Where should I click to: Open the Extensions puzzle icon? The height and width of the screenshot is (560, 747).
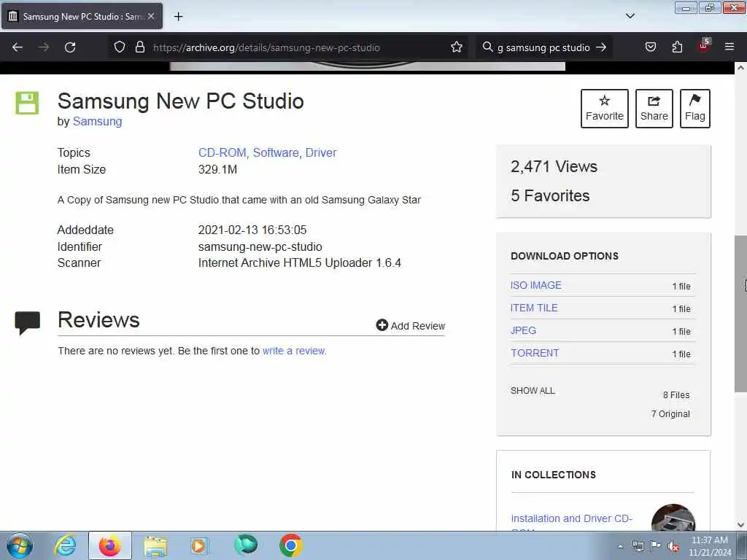pos(677,47)
